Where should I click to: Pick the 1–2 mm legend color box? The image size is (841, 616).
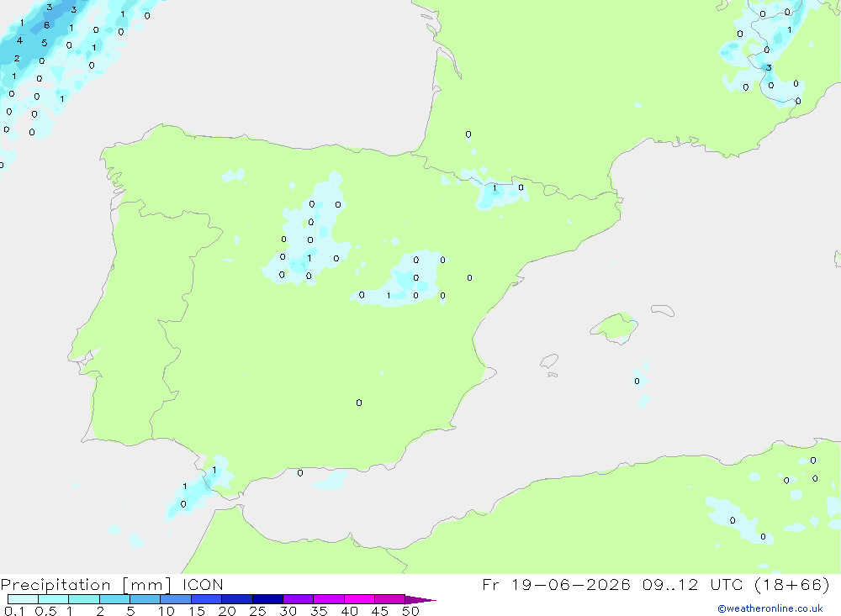pos(84,599)
